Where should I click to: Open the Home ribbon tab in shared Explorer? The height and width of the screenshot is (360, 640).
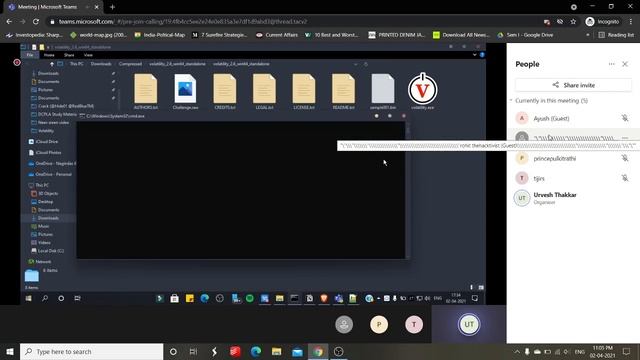pos(49,55)
